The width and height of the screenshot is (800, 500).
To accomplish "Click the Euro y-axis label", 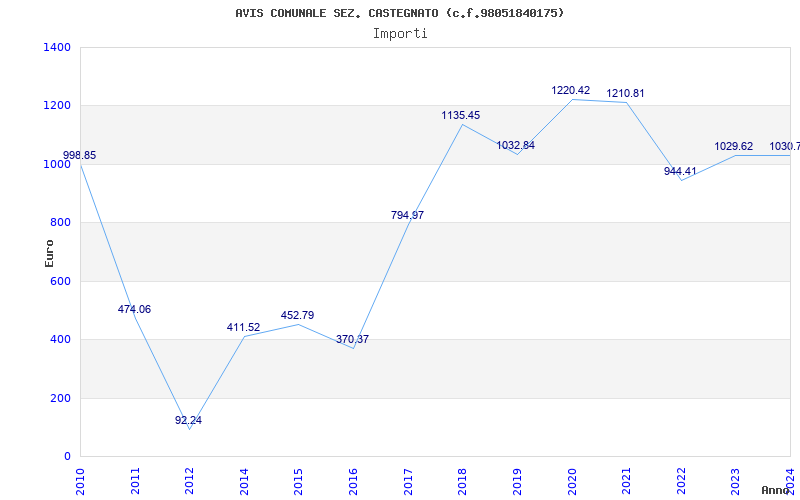I will tap(49, 253).
